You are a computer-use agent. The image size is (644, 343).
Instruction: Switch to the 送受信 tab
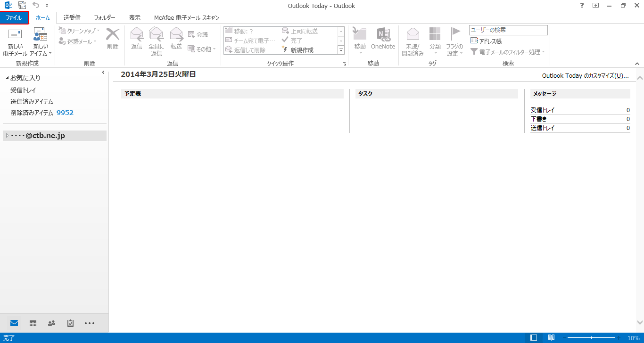pyautogui.click(x=72, y=18)
